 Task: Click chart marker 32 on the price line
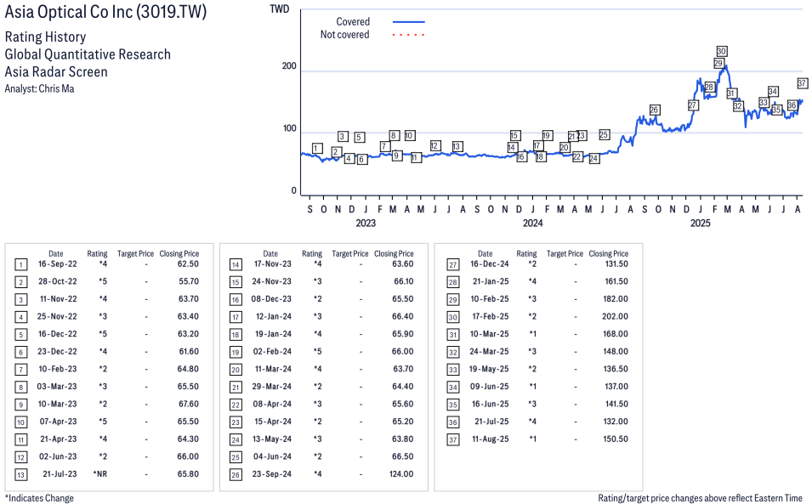coord(738,106)
